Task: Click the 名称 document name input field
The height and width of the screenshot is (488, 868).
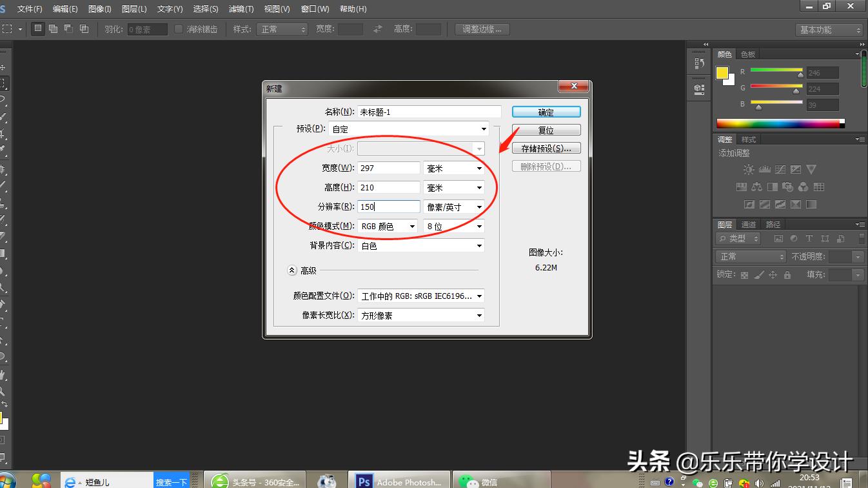Action: [x=429, y=111]
